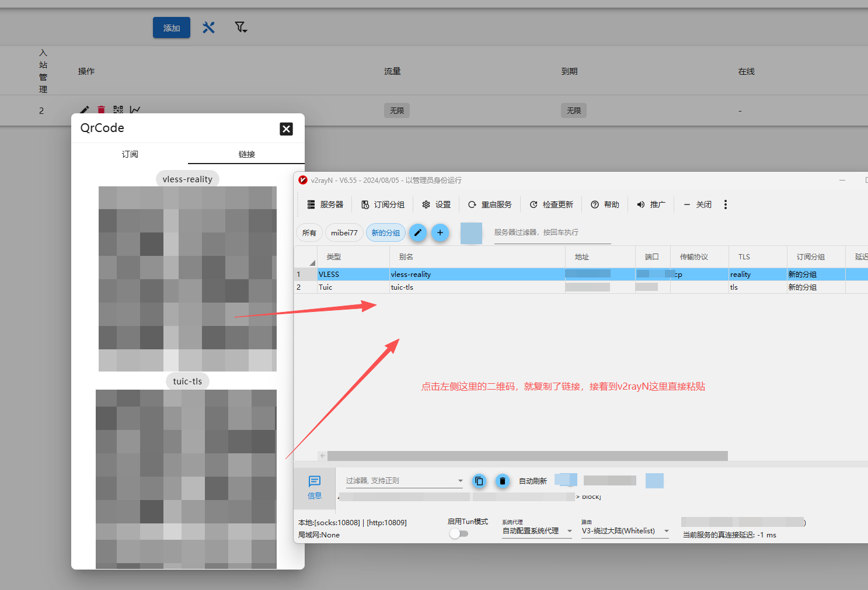Select the mibei77 group chip
The width and height of the screenshot is (868, 590).
coord(344,232)
